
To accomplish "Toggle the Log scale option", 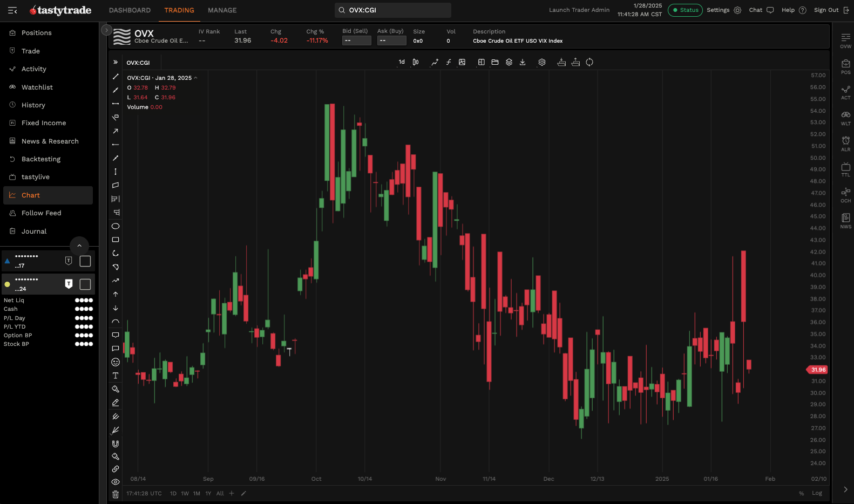I will pyautogui.click(x=817, y=493).
